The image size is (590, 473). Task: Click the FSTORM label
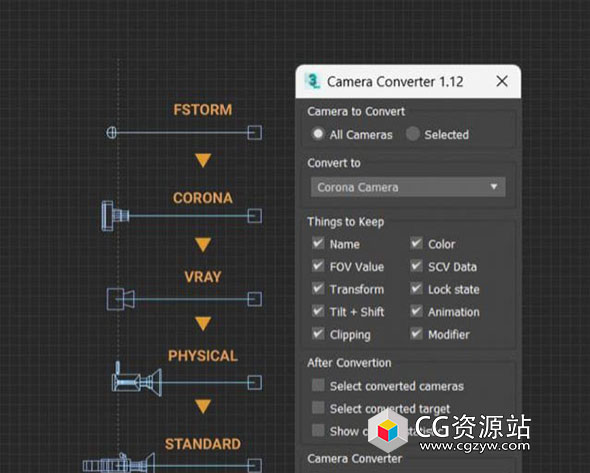(203, 110)
